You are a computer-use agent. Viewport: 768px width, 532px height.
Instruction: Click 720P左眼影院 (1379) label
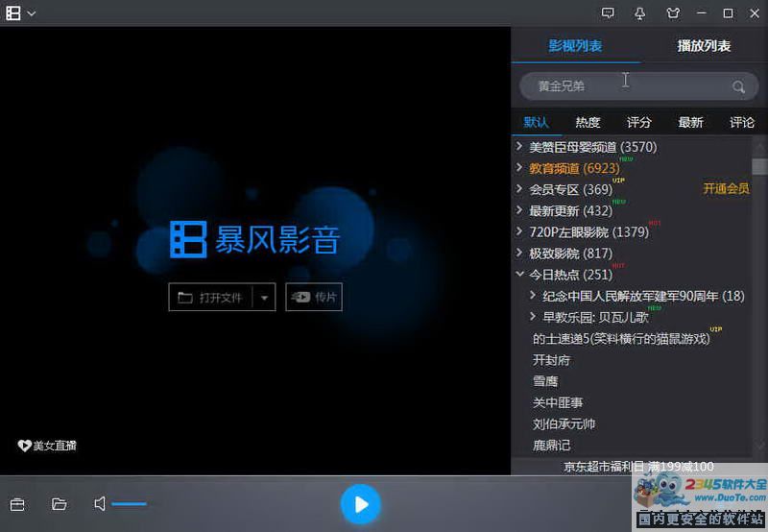tap(589, 231)
